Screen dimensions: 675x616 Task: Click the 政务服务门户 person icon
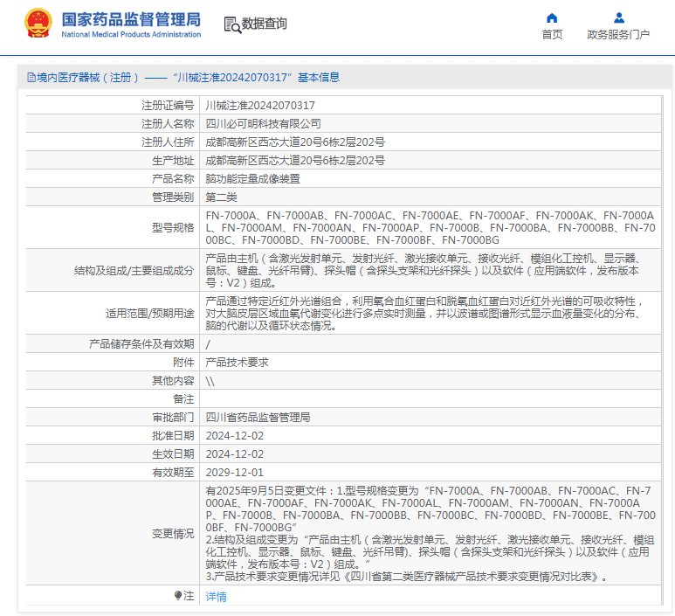618,17
